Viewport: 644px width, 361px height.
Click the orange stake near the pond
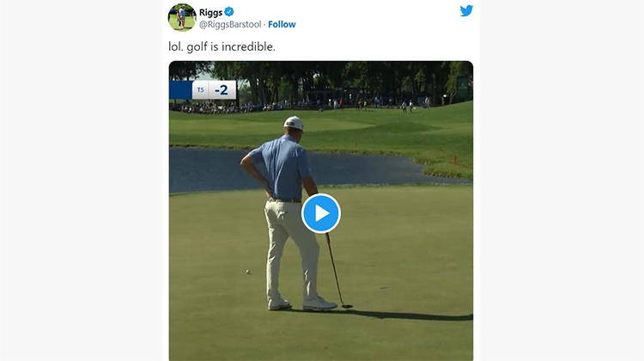pyautogui.click(x=454, y=159)
